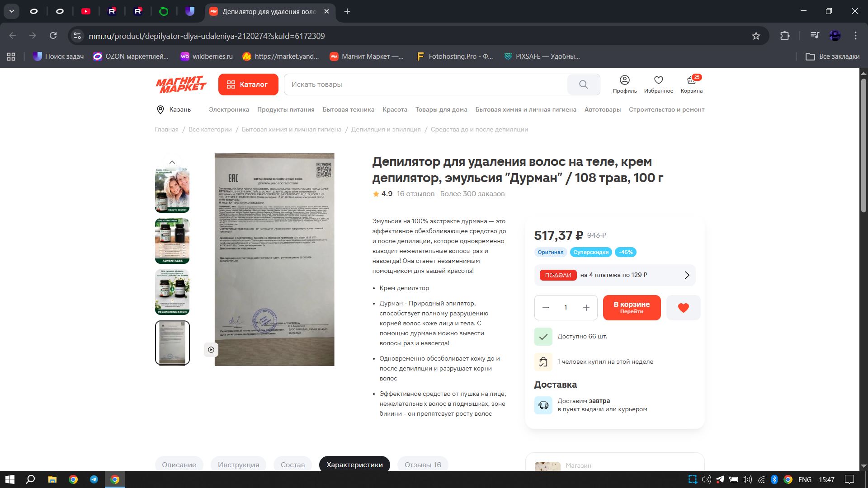This screenshot has width=868, height=488.
Task: Expand the Podeli installment payment chevron
Action: 687,275
